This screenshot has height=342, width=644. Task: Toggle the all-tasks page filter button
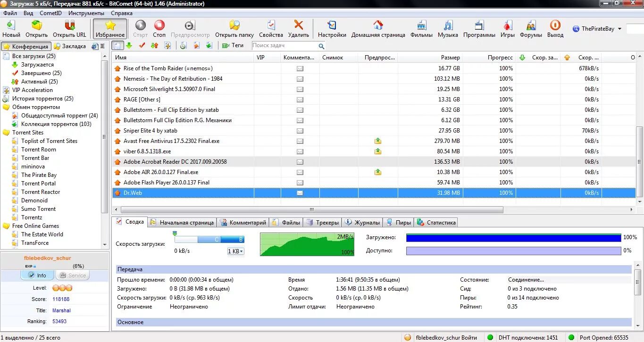point(118,46)
